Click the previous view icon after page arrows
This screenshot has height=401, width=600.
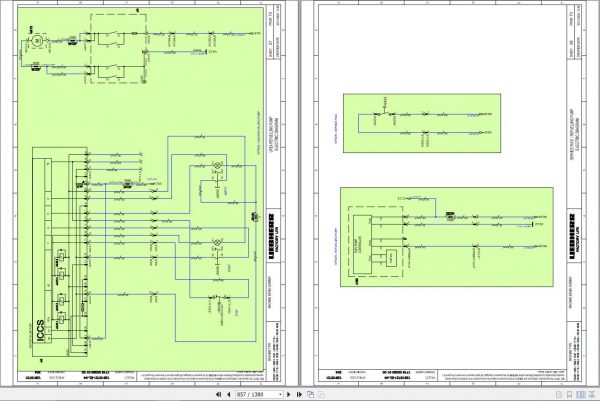point(310,394)
